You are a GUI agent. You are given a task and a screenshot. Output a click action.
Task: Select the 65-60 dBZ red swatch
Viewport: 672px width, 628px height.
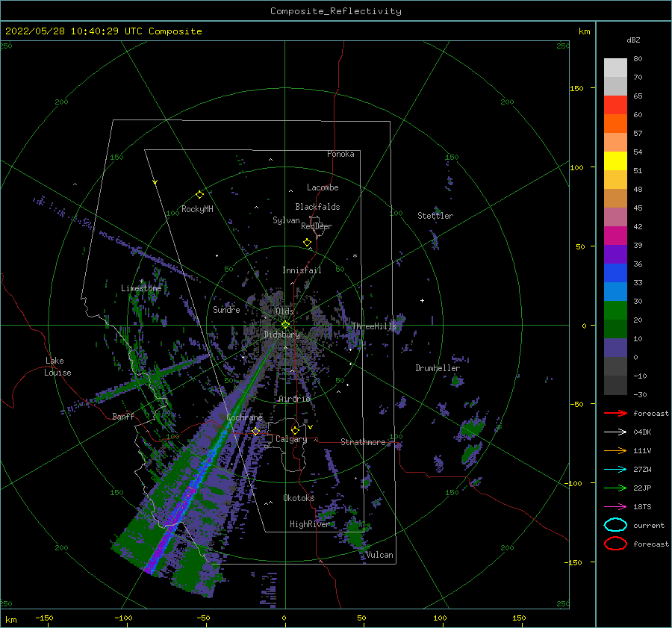coord(615,105)
